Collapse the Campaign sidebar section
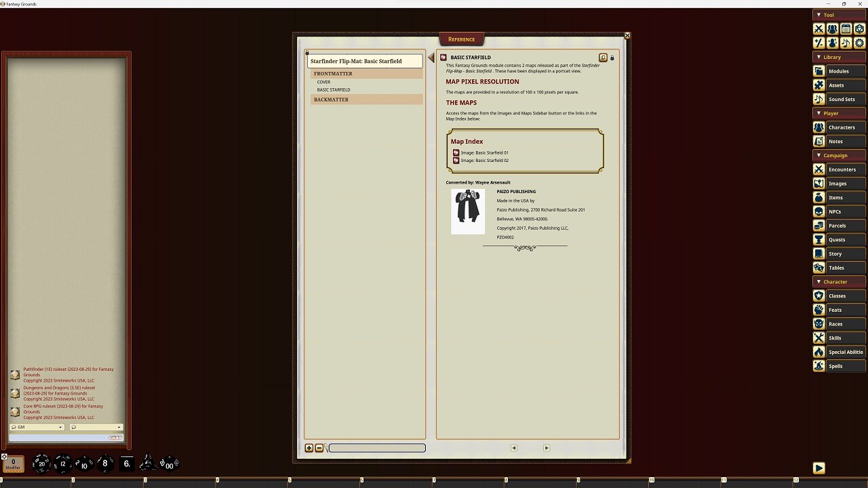This screenshot has height=488, width=868. [820, 155]
